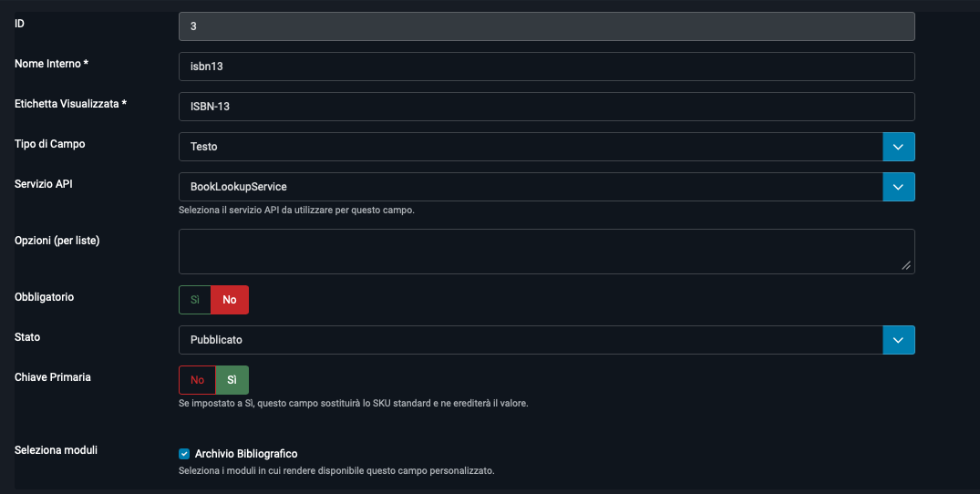Screen dimensions: 980x494
Task: Set Chiave Primaria to No
Action: pyautogui.click(x=197, y=380)
